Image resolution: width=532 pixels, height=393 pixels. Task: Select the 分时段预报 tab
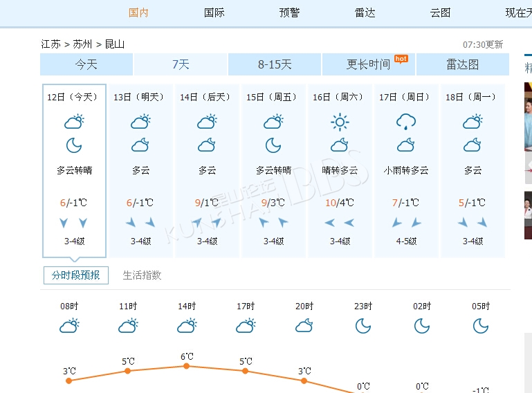coord(76,275)
